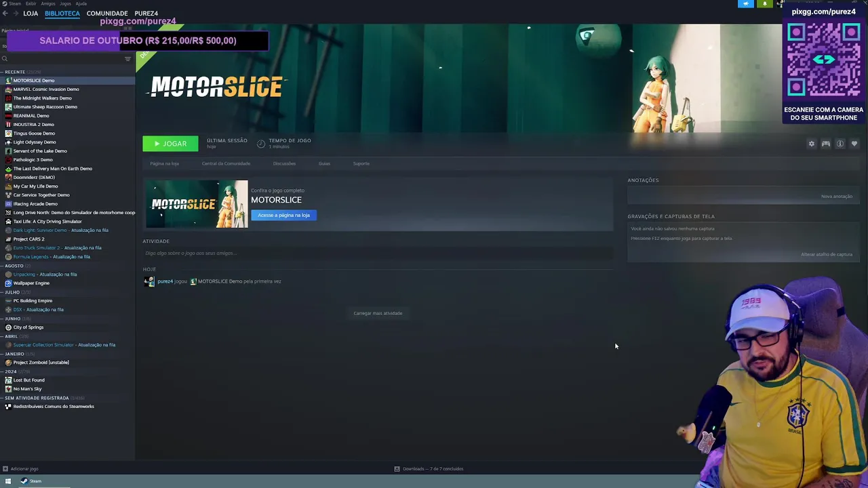This screenshot has height=488, width=868.
Task: Click the MOTORSLICE store thumbnail image
Action: point(197,204)
